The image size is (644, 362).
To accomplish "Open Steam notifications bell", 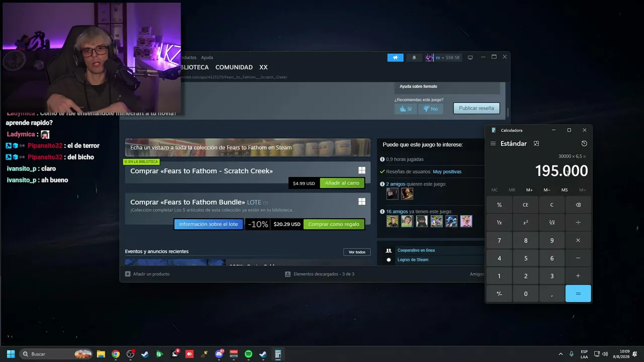I will [414, 57].
